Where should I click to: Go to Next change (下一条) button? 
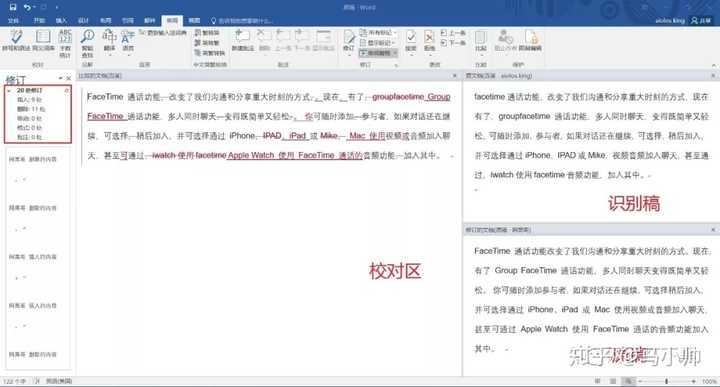point(453,43)
